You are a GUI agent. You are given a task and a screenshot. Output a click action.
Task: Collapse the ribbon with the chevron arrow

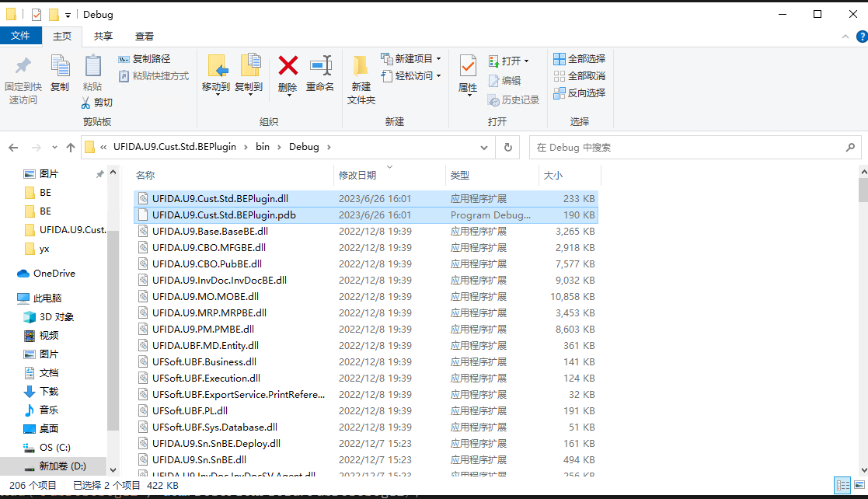(845, 36)
